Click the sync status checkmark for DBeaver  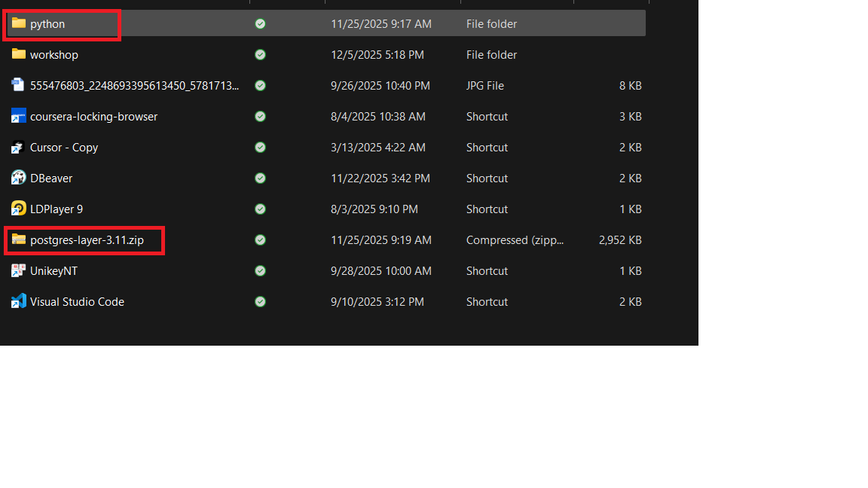(x=260, y=178)
